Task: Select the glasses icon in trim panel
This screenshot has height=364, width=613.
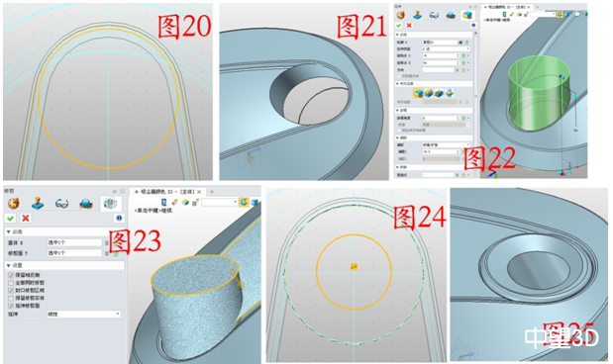Action: click(x=61, y=203)
